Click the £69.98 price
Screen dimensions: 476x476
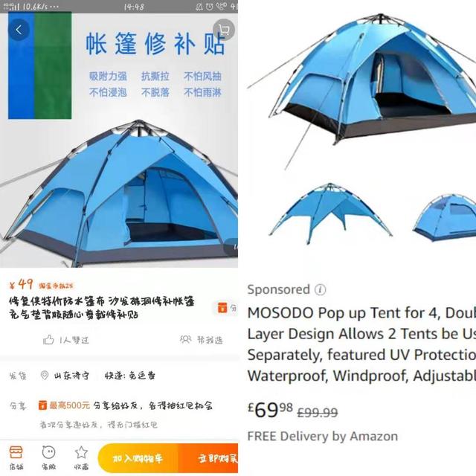[x=270, y=410]
